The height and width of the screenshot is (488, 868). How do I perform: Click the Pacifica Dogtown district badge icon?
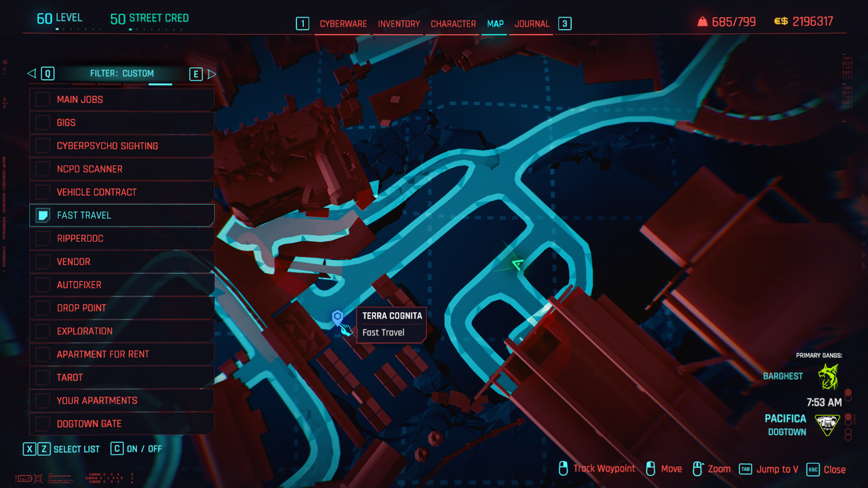coord(827,425)
